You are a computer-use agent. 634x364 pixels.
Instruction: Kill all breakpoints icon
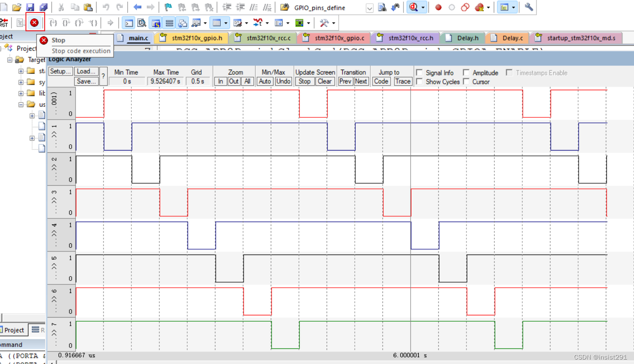479,7
